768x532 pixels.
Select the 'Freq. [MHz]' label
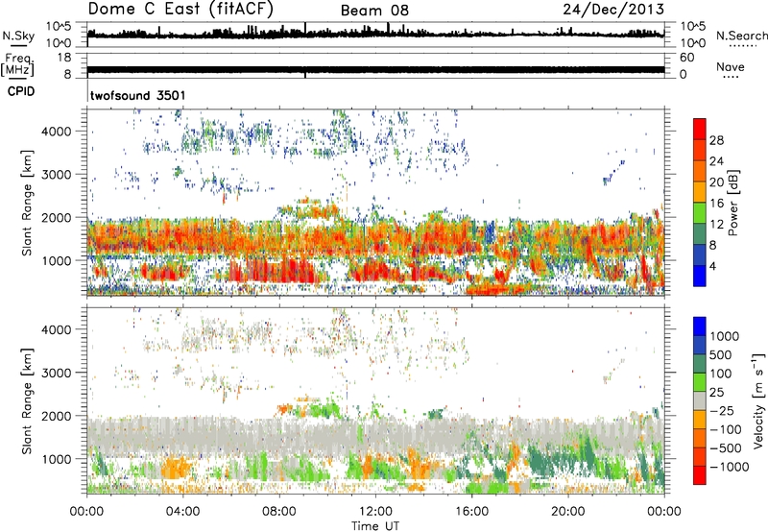(x=17, y=64)
